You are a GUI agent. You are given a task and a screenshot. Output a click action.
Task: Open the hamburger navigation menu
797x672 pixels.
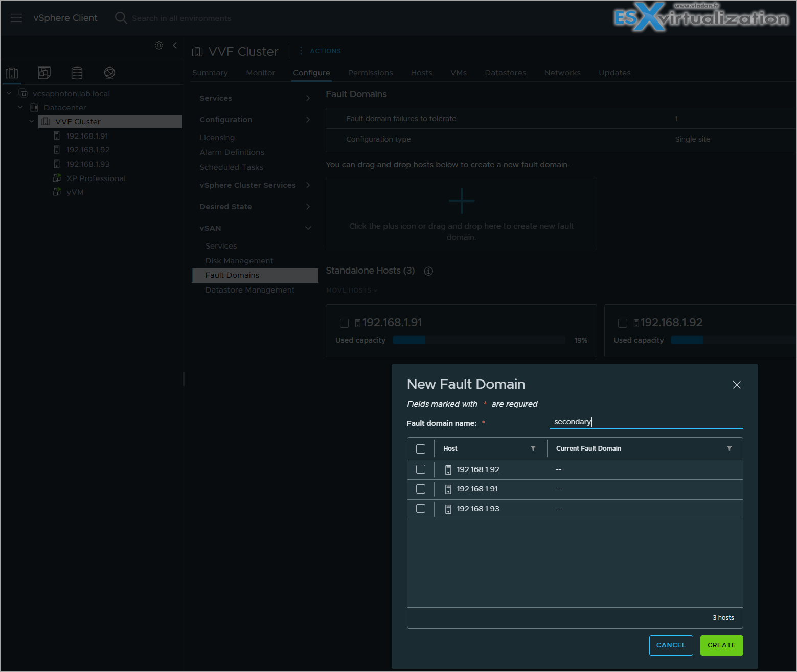(16, 18)
